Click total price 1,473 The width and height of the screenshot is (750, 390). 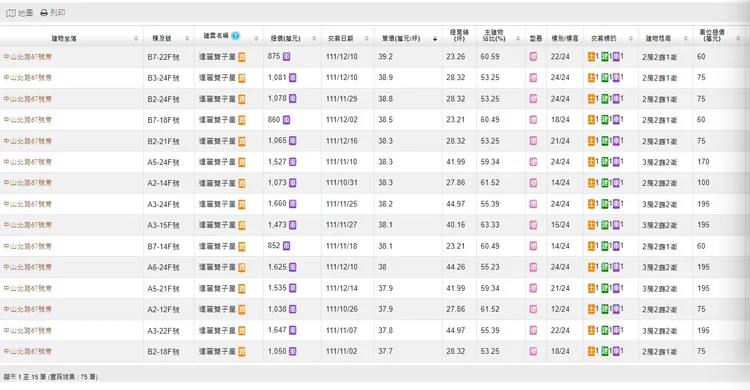pyautogui.click(x=277, y=225)
